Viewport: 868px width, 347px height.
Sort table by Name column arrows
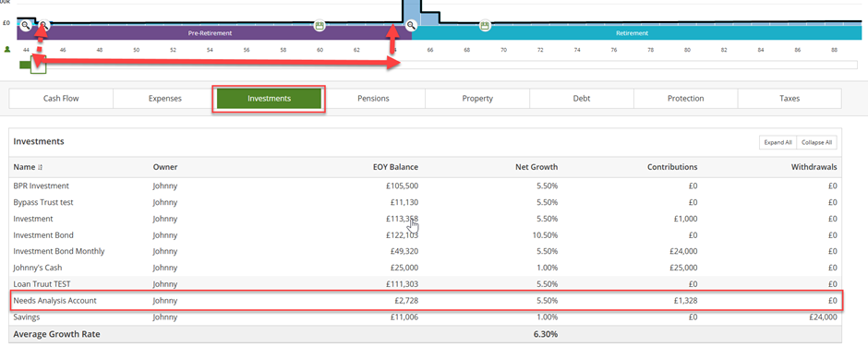(40, 167)
